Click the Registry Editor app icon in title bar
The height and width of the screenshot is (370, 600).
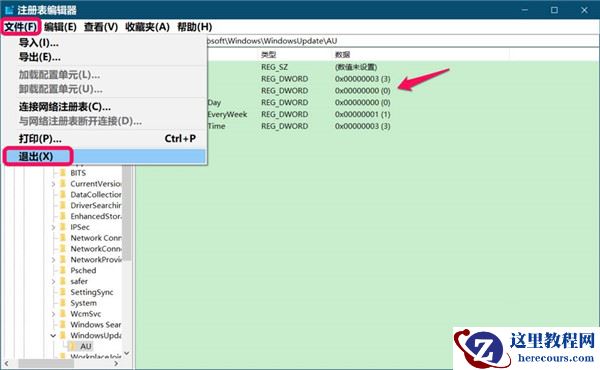(9, 10)
